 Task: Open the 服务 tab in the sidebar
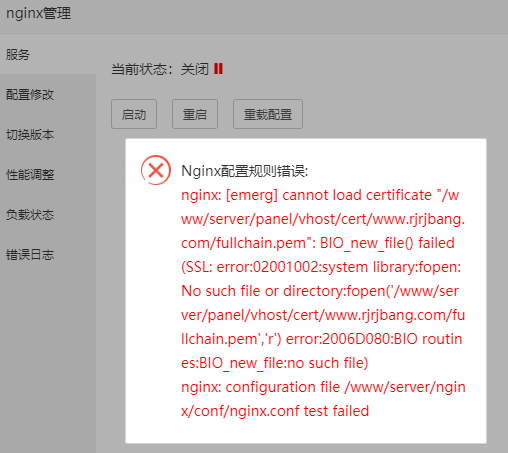point(48,54)
